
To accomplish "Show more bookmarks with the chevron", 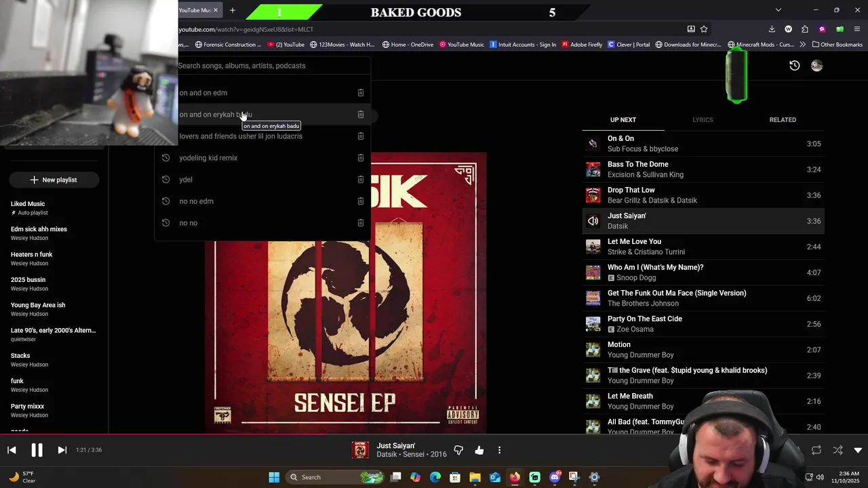I will pyautogui.click(x=802, y=45).
